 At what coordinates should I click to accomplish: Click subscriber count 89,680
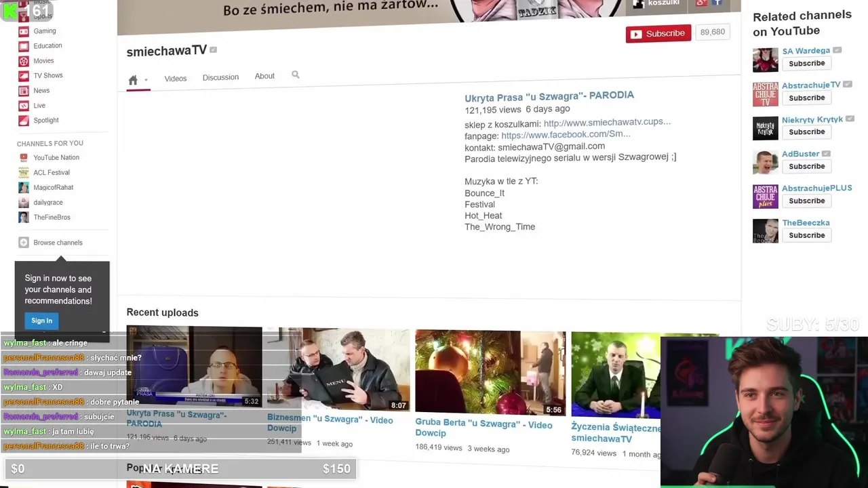click(x=712, y=33)
